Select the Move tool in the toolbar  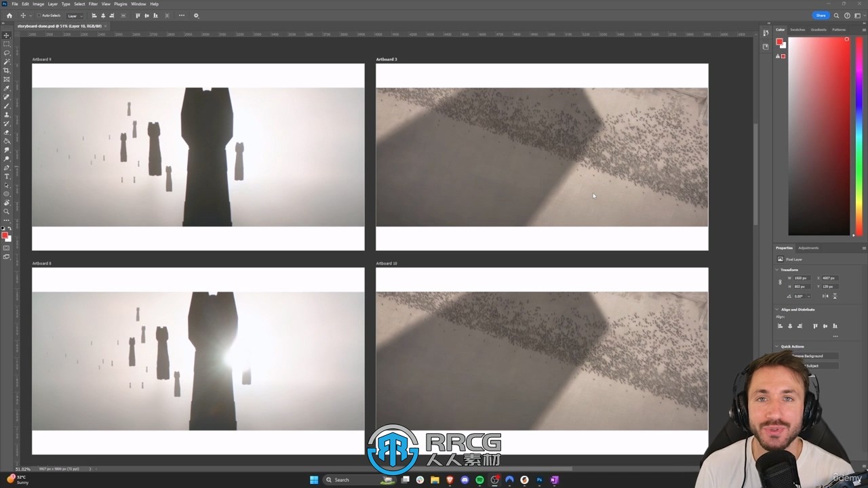point(7,35)
